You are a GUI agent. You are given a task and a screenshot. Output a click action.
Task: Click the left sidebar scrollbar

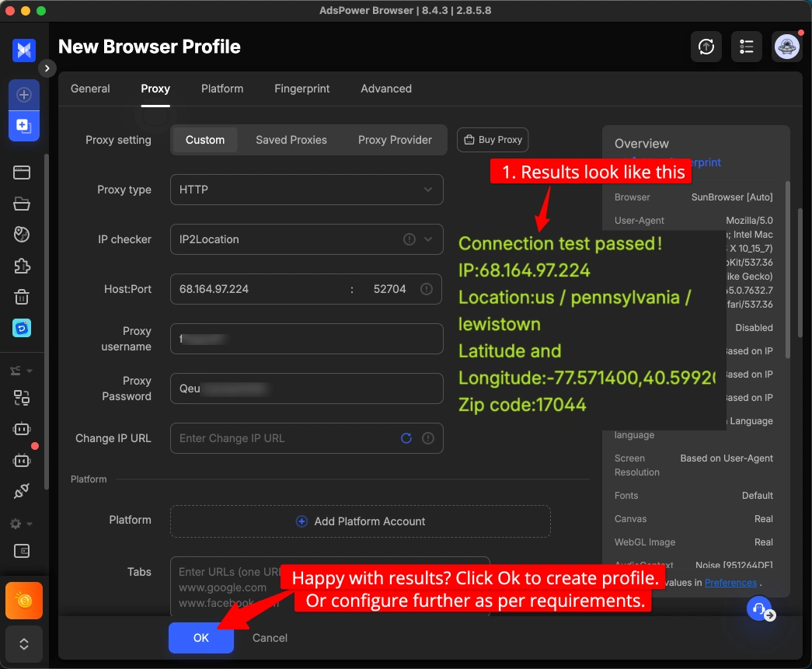(x=46, y=321)
